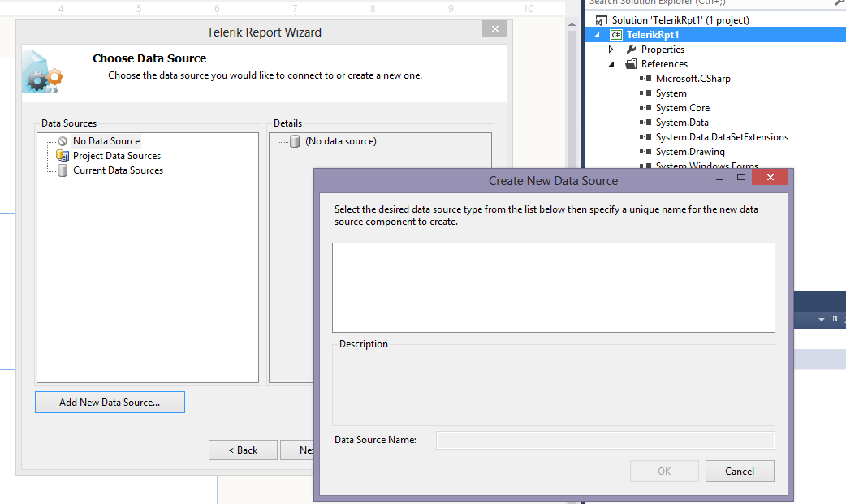Select the Solution 'TelerikRpt1' tree row

coord(680,20)
